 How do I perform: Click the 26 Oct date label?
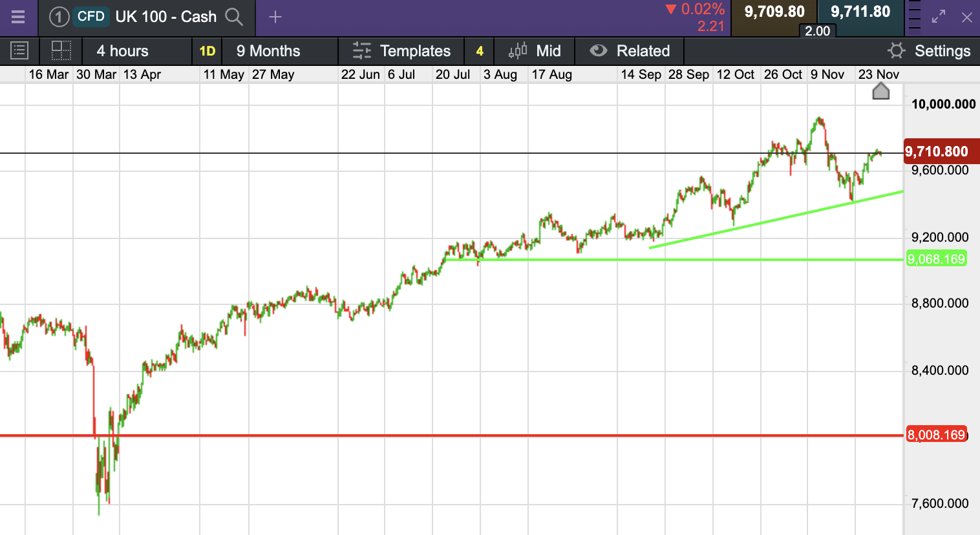783,74
